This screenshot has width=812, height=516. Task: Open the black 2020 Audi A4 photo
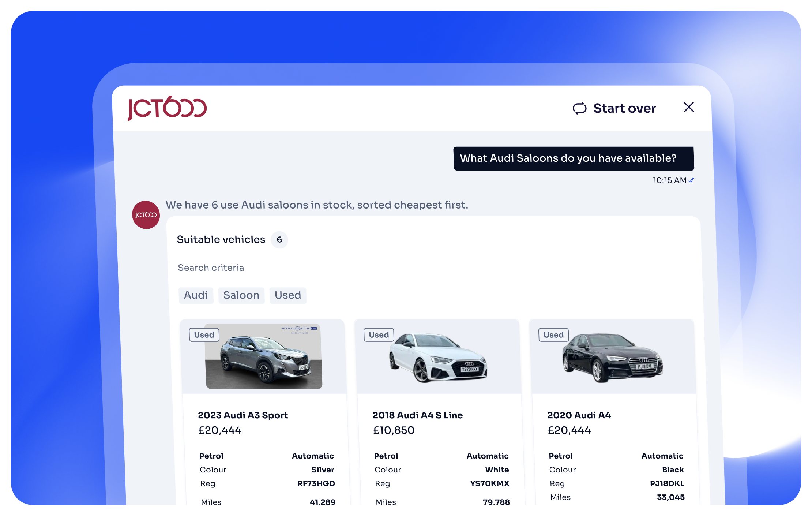tap(613, 358)
